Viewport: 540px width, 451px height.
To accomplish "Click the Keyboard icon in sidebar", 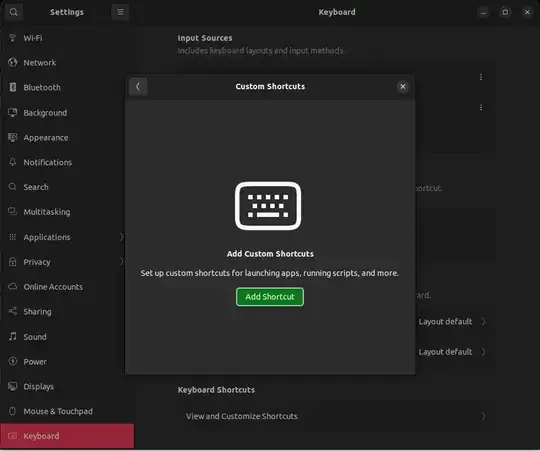I will [12, 436].
